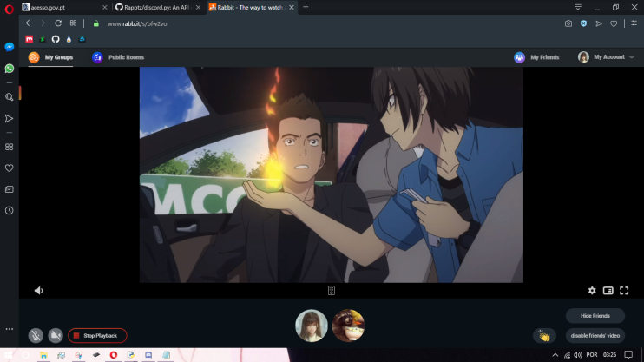Open the red 'm' bookmark
Screen dimensions: 644x362
(x=30, y=39)
